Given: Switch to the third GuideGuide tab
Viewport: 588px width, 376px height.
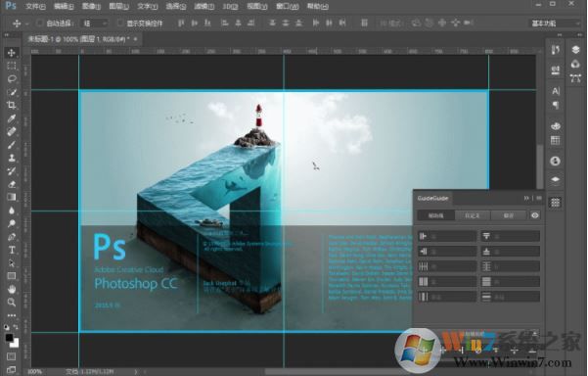Looking at the screenshot, I should 508,215.
